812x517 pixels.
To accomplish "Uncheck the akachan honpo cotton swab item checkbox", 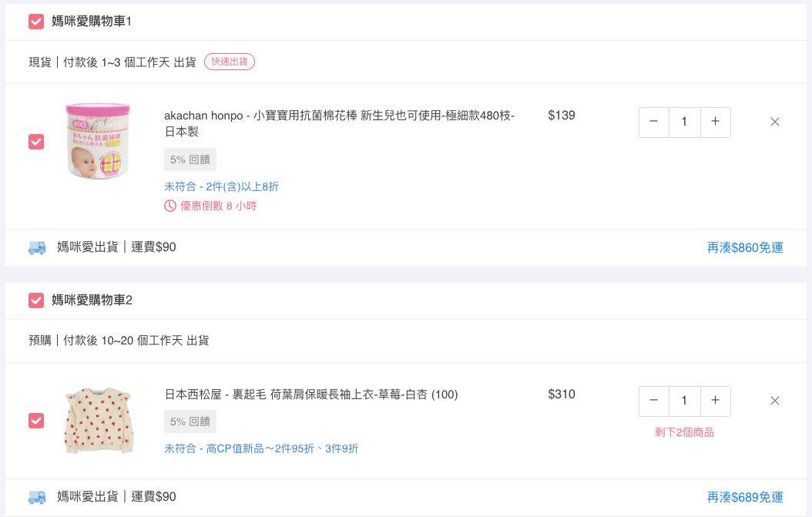I will click(x=36, y=143).
